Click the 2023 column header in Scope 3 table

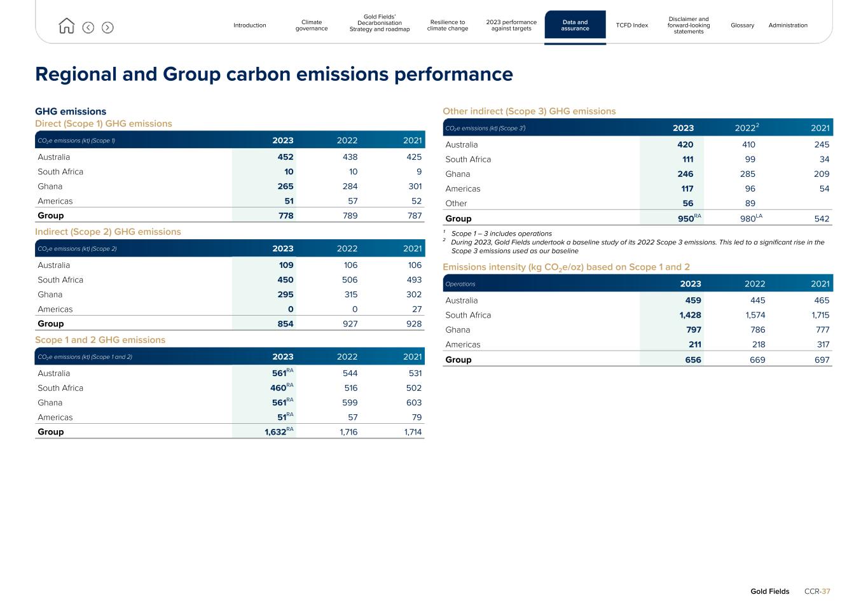click(x=683, y=128)
